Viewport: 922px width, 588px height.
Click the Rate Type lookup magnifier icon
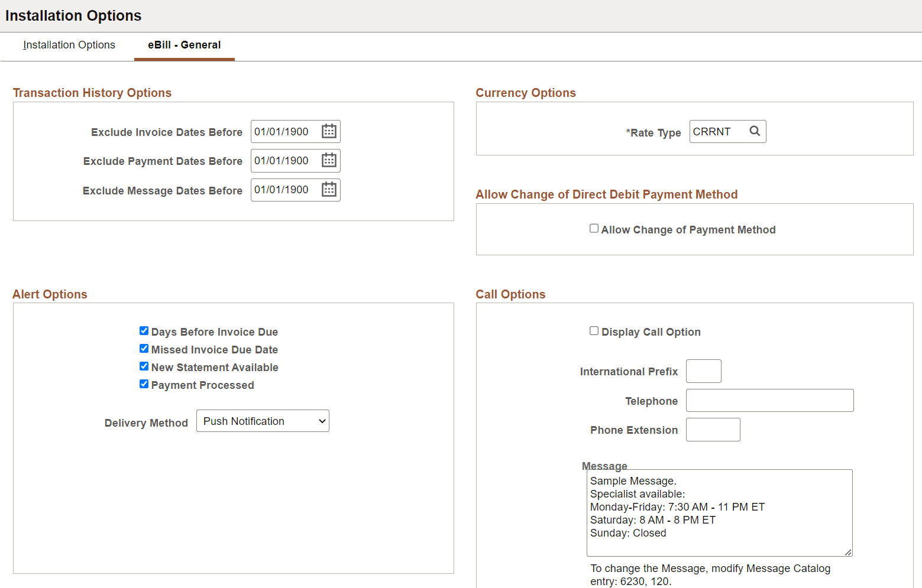(x=755, y=131)
